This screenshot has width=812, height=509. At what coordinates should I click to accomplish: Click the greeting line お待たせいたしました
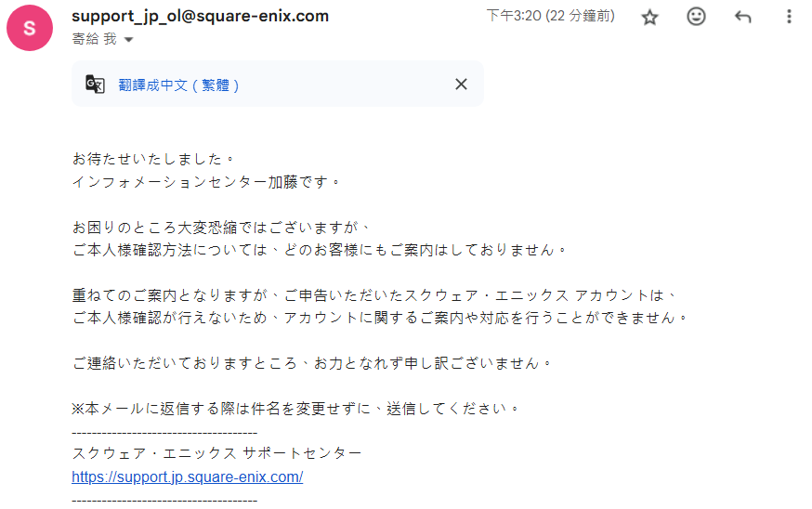coord(153,159)
